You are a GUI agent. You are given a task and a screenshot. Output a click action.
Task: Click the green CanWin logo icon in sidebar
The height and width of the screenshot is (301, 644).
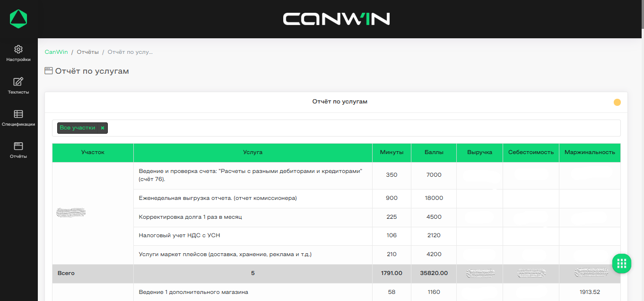[x=18, y=19]
